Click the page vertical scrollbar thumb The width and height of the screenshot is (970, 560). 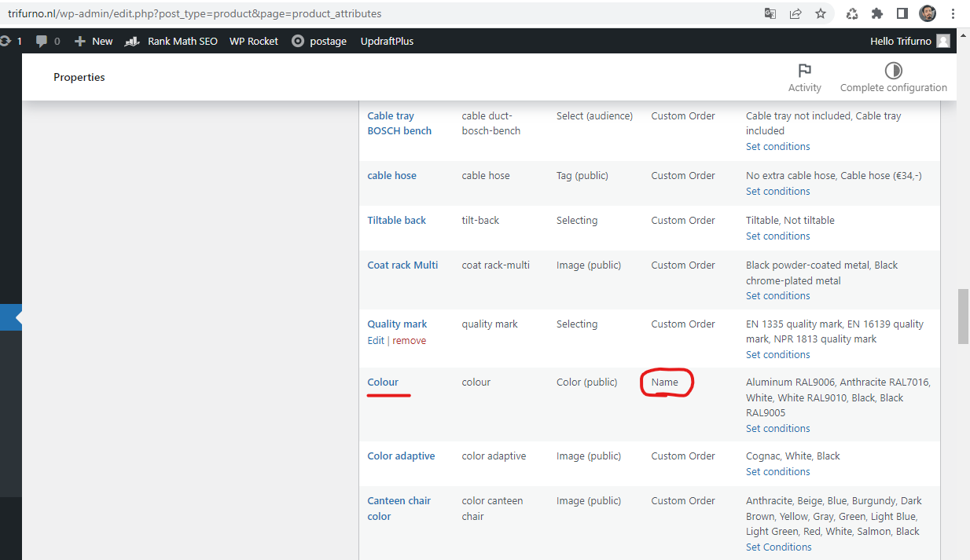click(963, 317)
